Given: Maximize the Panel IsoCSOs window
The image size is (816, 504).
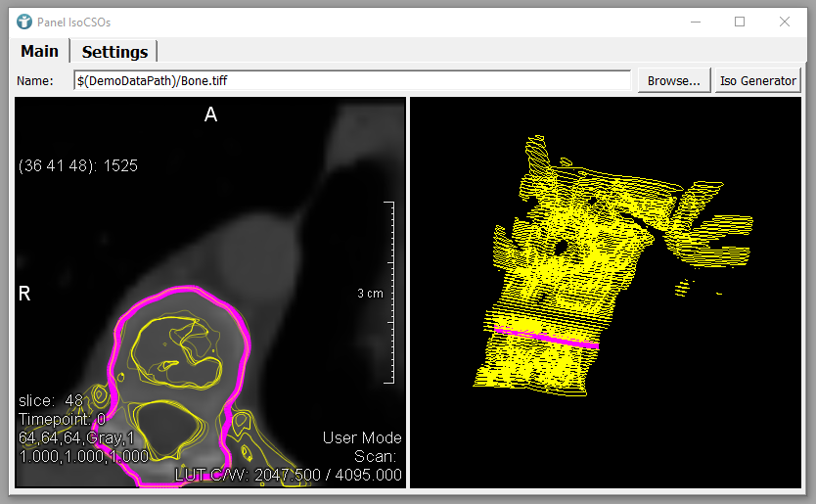Looking at the screenshot, I should pos(740,21).
